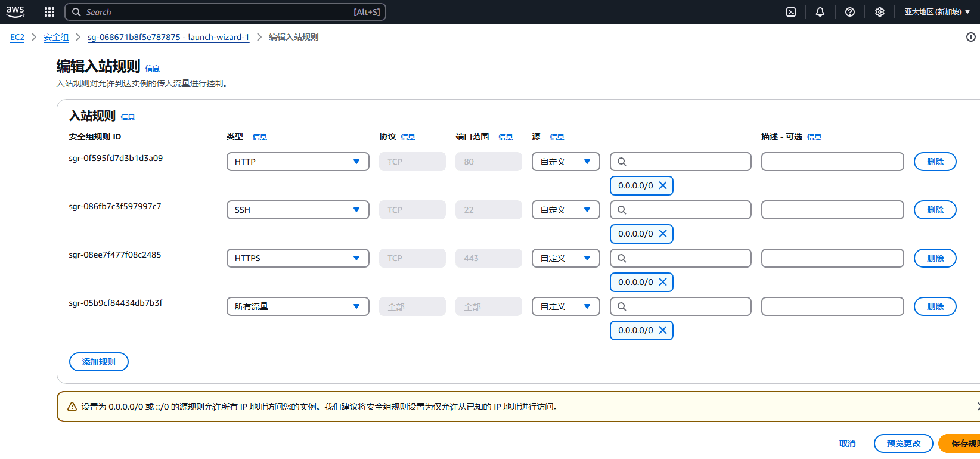Delete the HTTP rule with 删除
Image resolution: width=980 pixels, height=459 pixels.
(x=935, y=162)
